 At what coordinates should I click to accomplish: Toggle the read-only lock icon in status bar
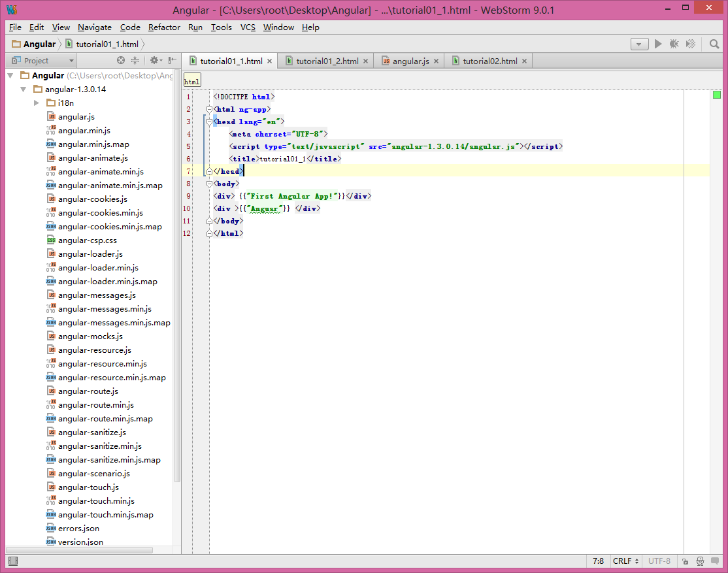tap(685, 561)
